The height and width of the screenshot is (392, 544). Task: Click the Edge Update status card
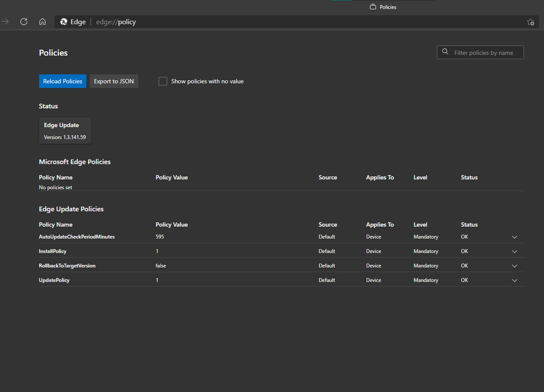coord(65,131)
